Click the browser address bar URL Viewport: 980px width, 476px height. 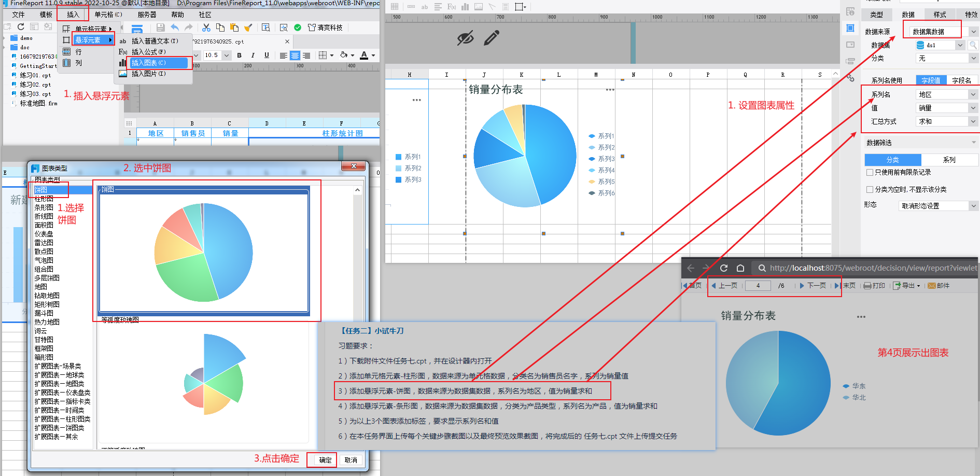[x=873, y=268]
